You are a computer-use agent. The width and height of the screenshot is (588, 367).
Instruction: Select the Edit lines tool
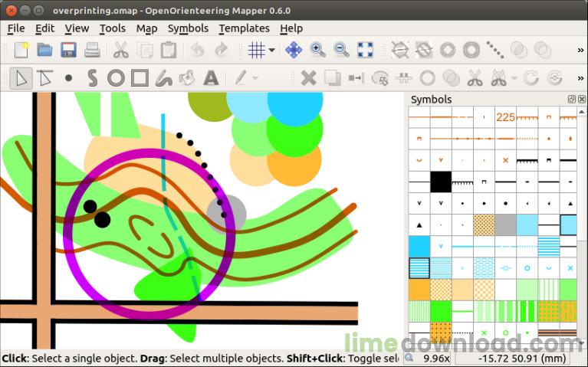click(44, 78)
